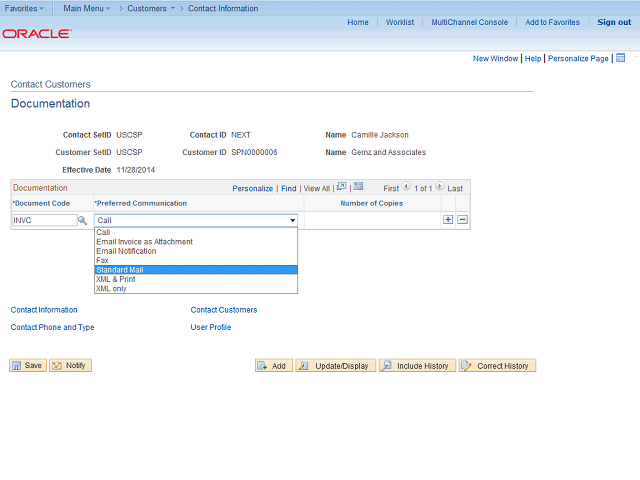Click the Oracle logo
Viewport: 640px width, 480px height.
37,33
